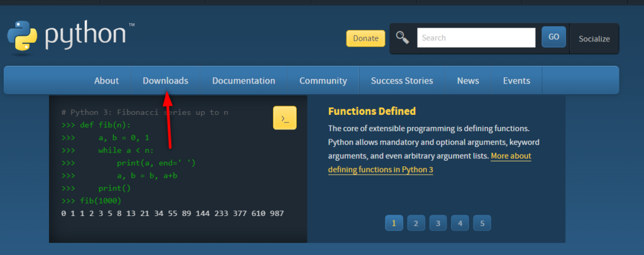Click the magnifying glass search icon
644x255 pixels.
click(402, 38)
